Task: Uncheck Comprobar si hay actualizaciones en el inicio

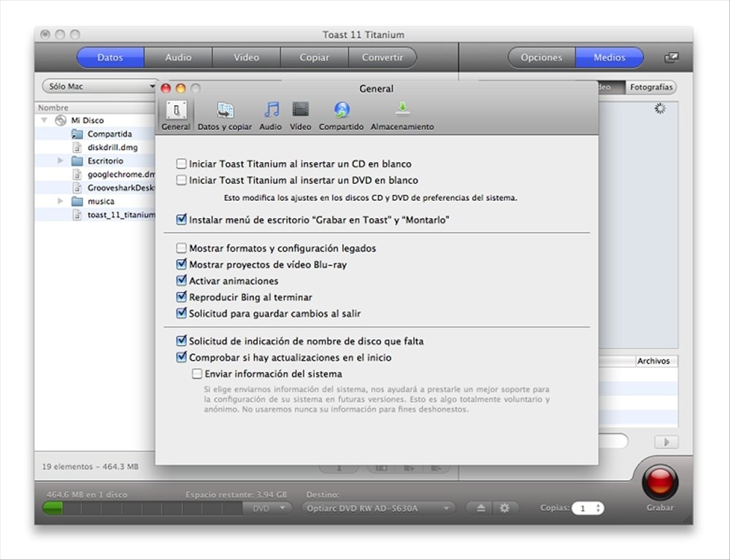Action: point(182,358)
